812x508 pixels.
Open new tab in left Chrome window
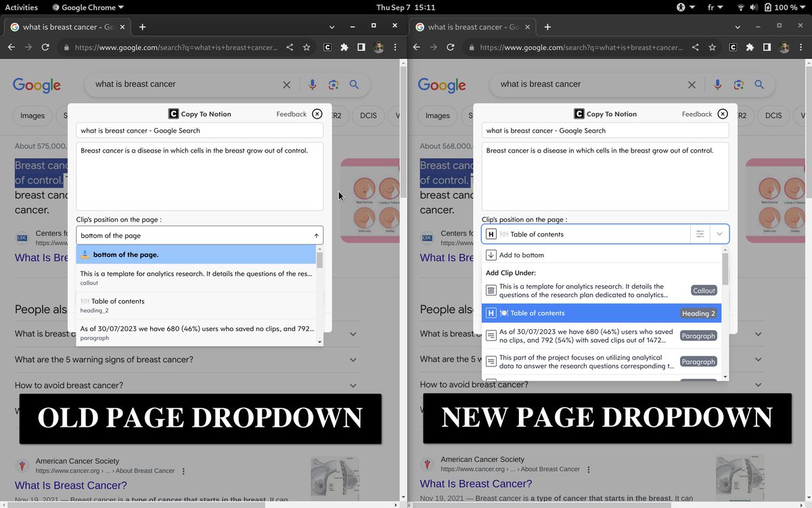tap(142, 27)
